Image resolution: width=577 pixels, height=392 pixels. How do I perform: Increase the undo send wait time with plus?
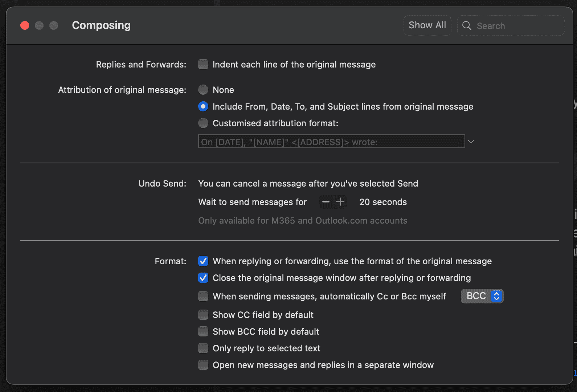[x=340, y=202]
